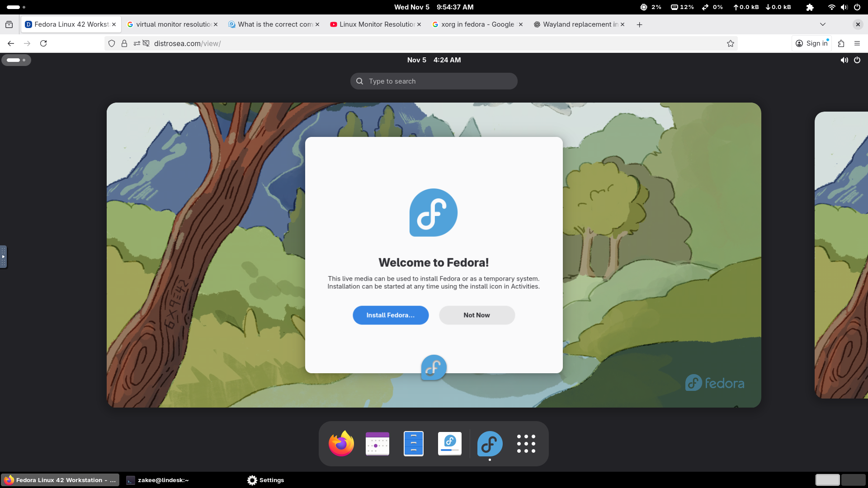Open Firefox hamburger application menu

pos(857,43)
